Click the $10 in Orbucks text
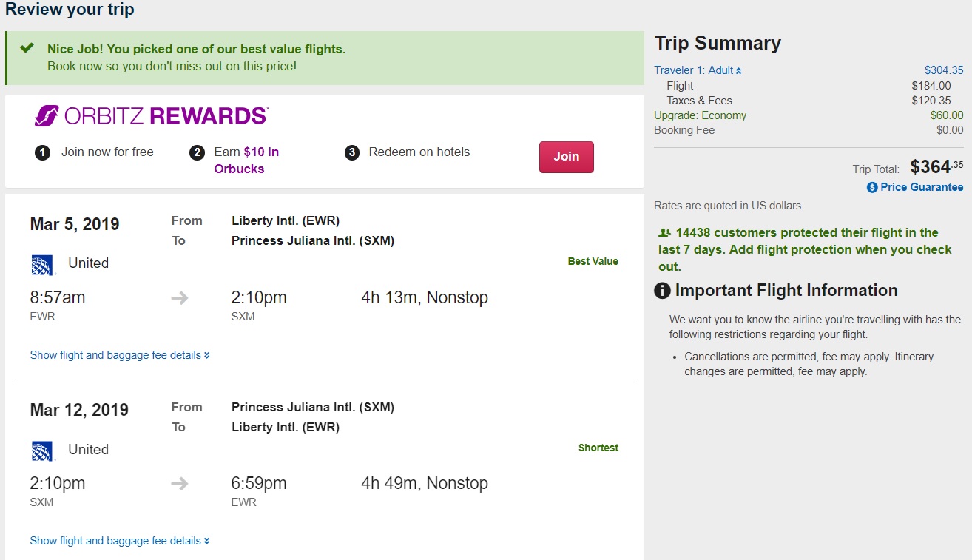Screen dimensions: 972x560 246,160
